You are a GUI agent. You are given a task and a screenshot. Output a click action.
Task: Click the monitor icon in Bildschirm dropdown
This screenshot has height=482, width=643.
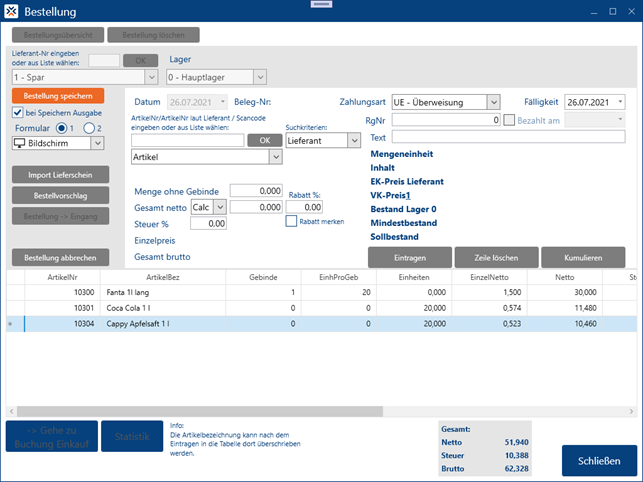(19, 144)
